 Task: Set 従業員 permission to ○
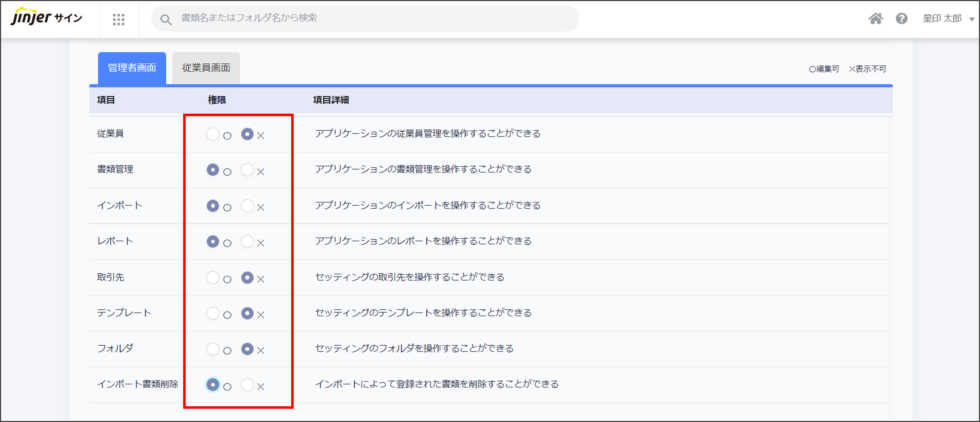click(213, 134)
